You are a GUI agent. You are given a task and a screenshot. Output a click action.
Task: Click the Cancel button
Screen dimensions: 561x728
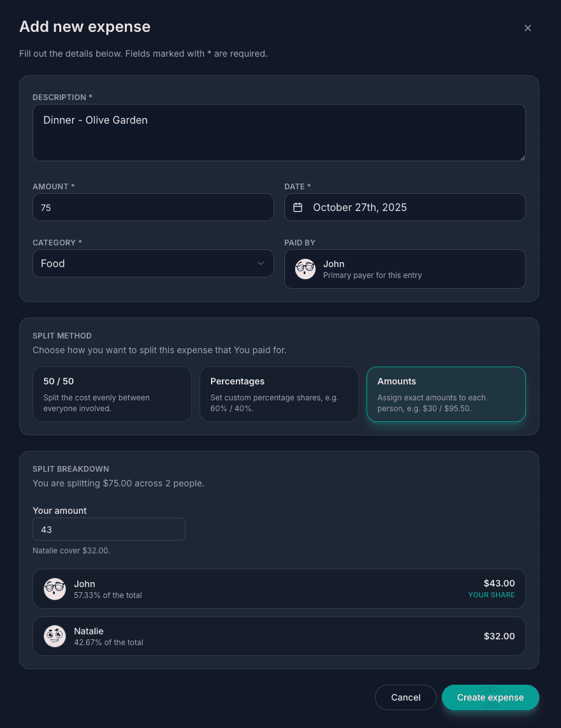tap(405, 697)
